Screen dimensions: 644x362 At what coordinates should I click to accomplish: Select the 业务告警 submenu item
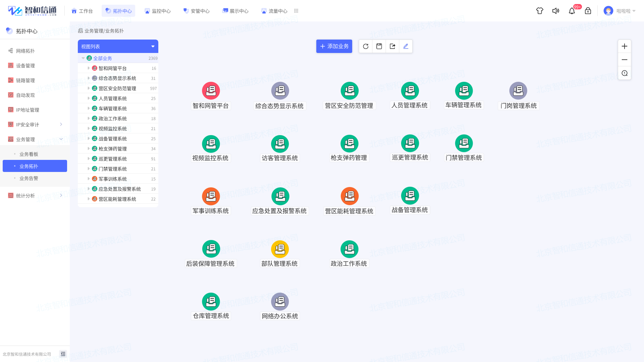click(29, 178)
